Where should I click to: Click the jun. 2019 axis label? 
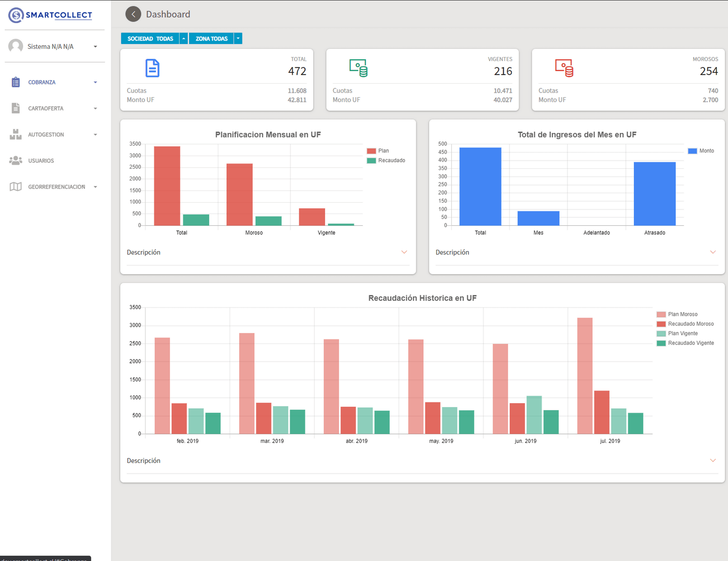pyautogui.click(x=525, y=441)
